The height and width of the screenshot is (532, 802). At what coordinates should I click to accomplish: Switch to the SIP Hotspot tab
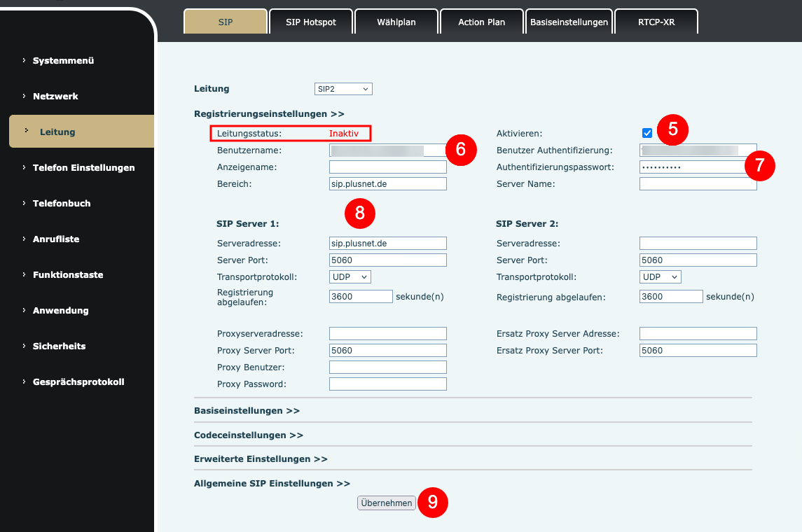click(311, 22)
